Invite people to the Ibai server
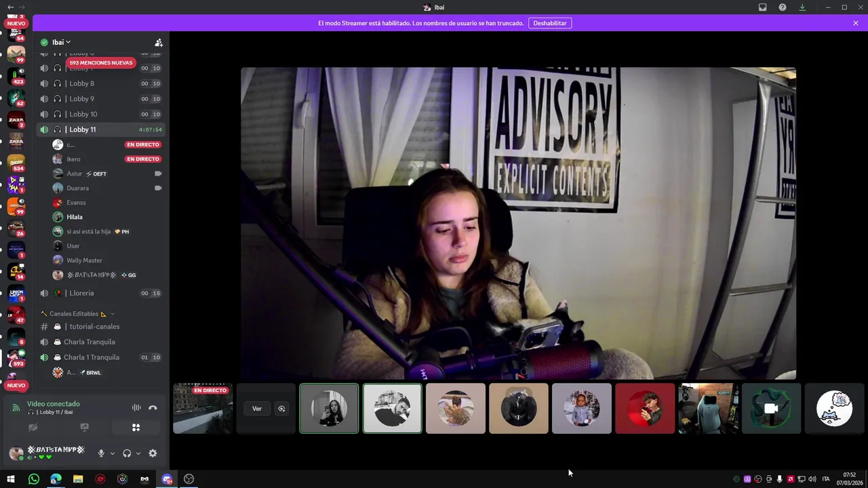This screenshot has height=488, width=868. click(159, 42)
